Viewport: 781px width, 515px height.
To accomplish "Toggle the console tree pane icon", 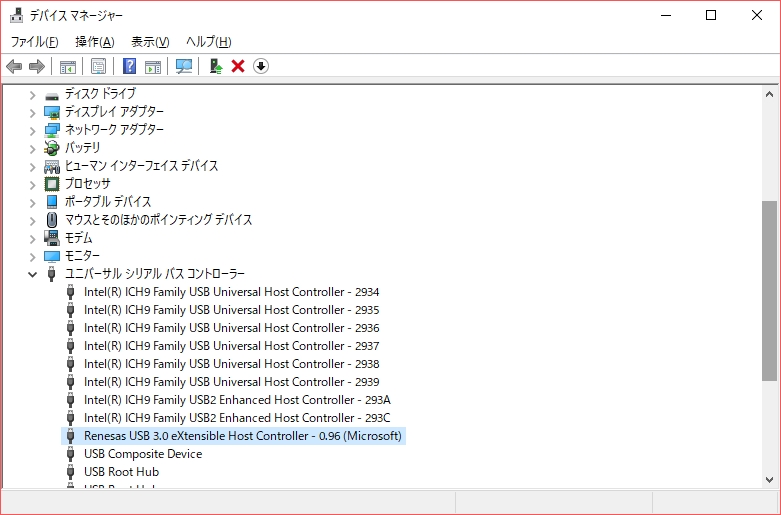I will 68,66.
